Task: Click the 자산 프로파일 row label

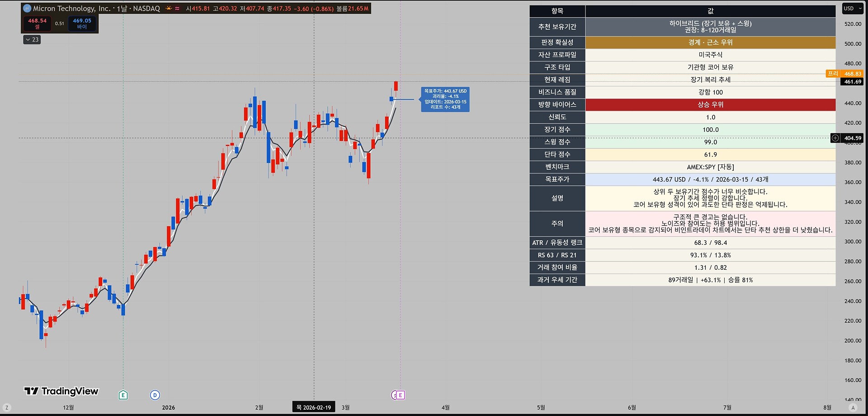Action: coord(557,55)
